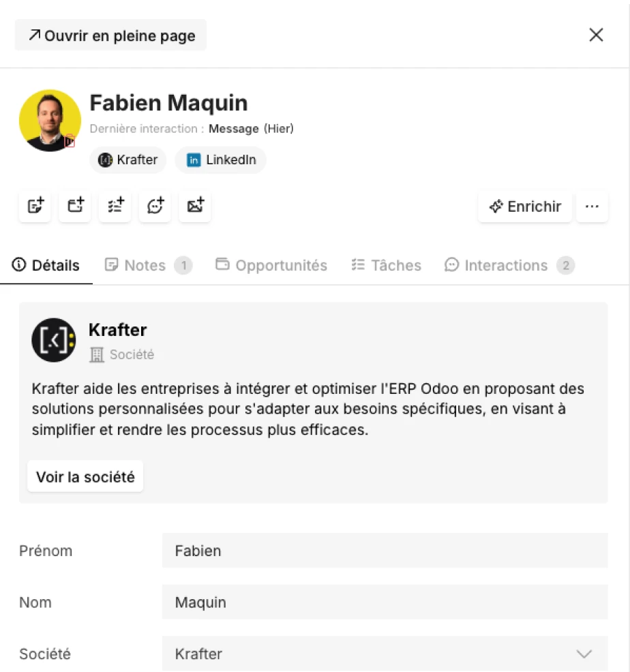Close the contact panel
630x672 pixels.
point(596,35)
